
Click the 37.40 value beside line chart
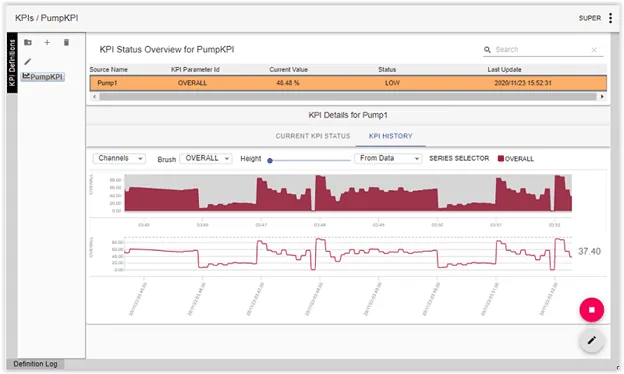589,251
